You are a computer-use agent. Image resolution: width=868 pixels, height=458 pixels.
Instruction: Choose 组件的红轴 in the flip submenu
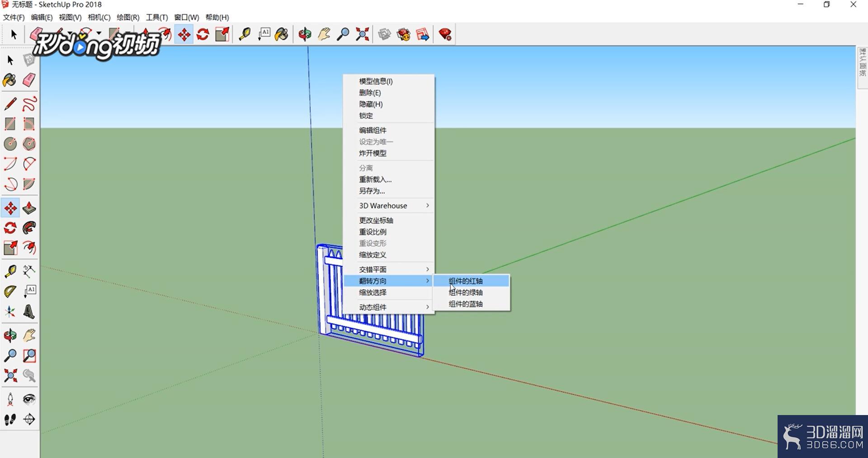tap(472, 281)
